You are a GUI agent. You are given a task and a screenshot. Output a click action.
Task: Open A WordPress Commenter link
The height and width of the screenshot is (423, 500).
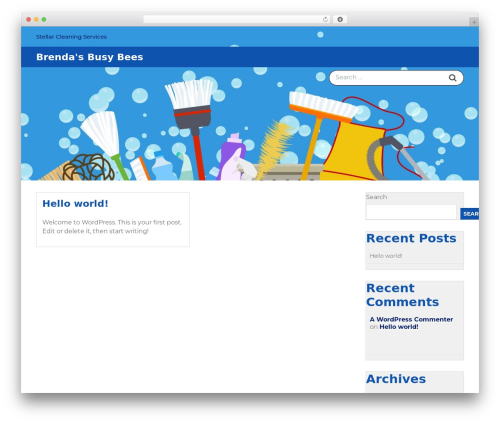pos(411,319)
